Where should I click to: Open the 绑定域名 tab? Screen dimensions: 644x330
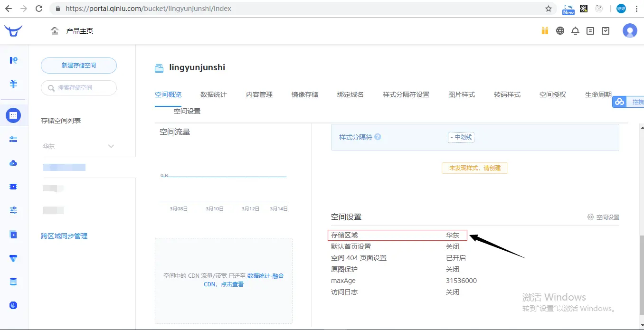click(x=350, y=94)
